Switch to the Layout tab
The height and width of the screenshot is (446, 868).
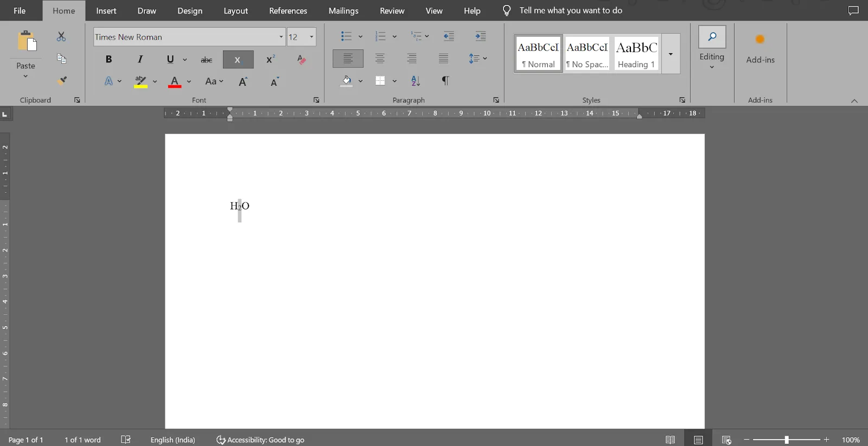236,11
